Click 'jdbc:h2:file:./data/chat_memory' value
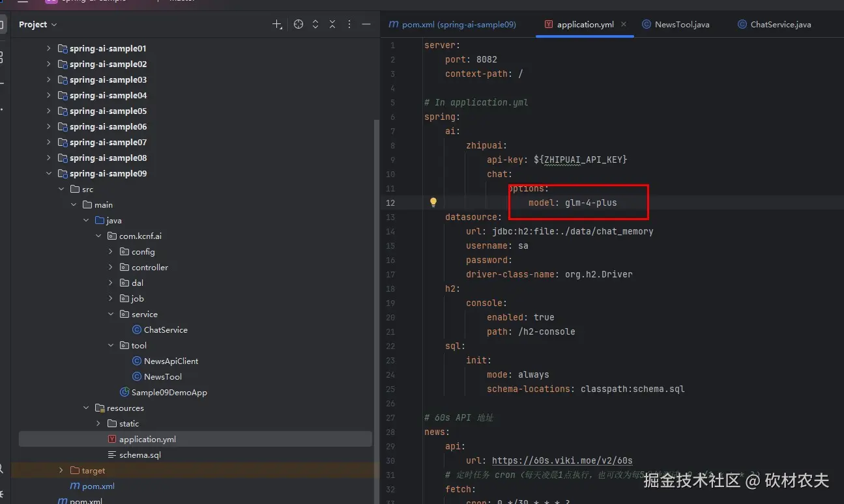The height and width of the screenshot is (504, 844). click(572, 231)
